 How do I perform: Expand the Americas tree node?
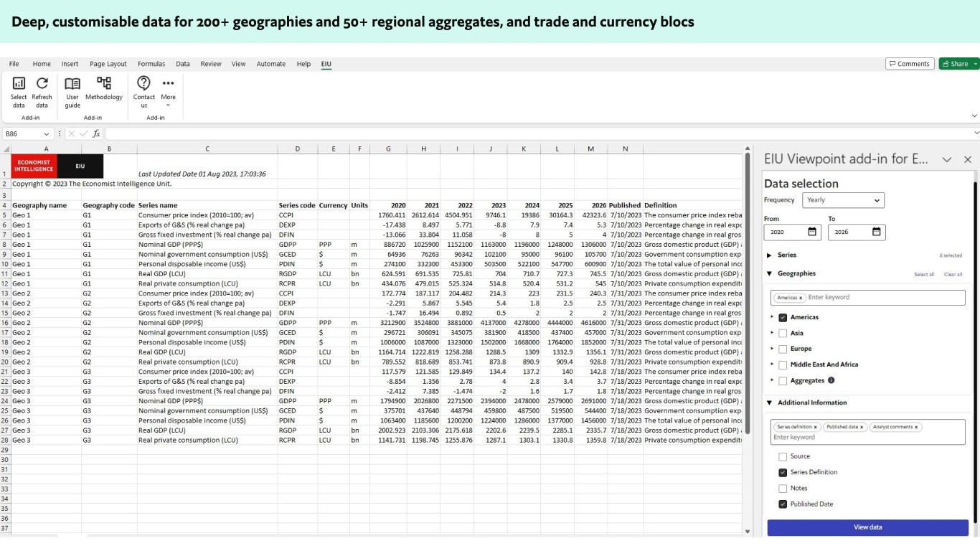pyautogui.click(x=772, y=317)
